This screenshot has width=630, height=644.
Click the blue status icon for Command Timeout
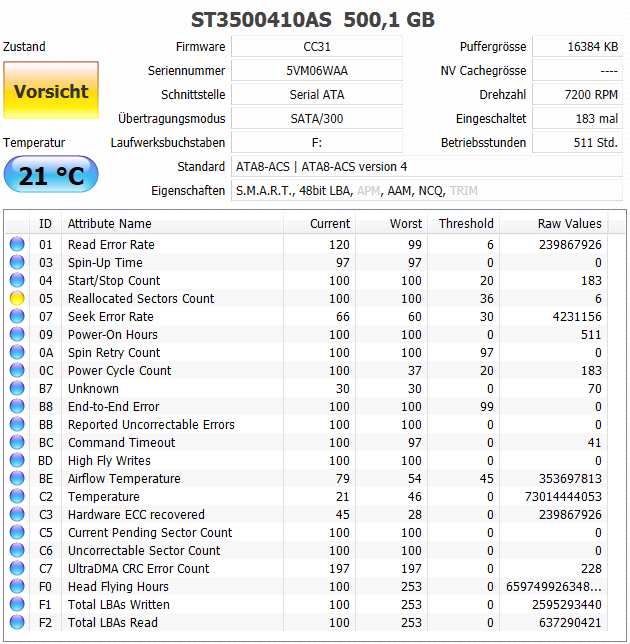pyautogui.click(x=17, y=442)
